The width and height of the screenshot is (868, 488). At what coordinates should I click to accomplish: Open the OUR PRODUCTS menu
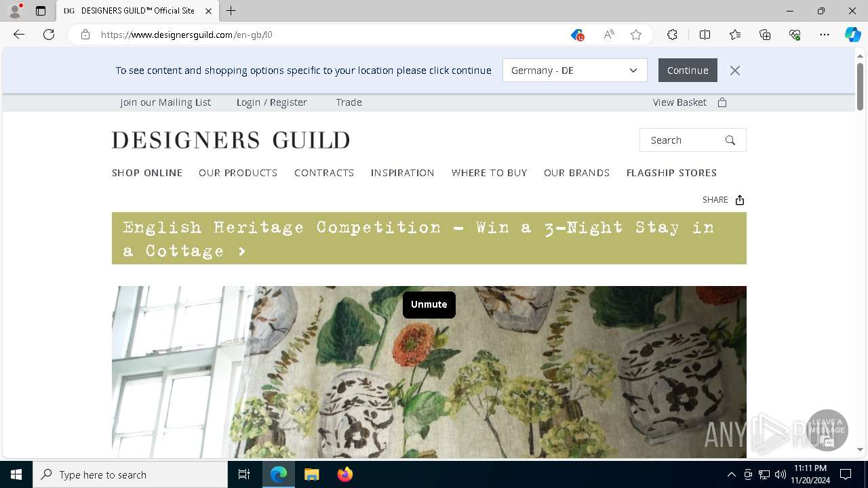(238, 173)
